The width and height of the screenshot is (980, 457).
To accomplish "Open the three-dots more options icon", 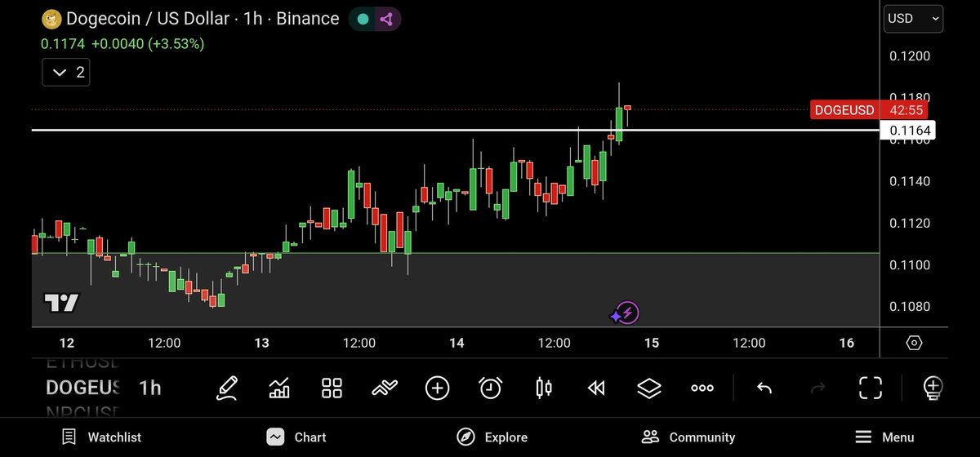I will pos(702,388).
